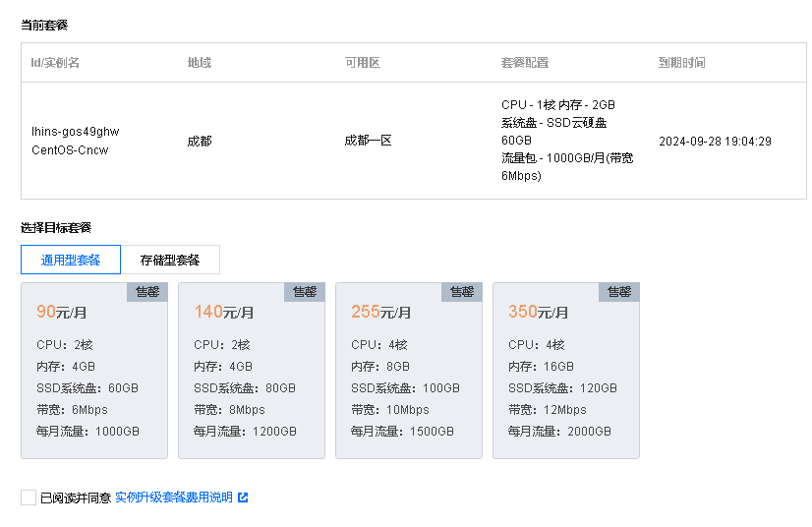Click the 售罄 badge on the 255元/月 plan
This screenshot has width=812, height=527.
click(x=462, y=292)
